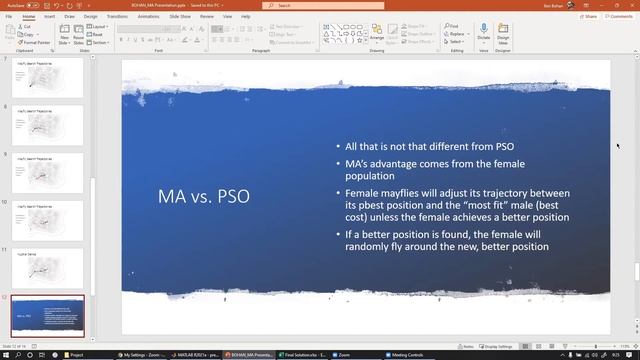Select the triangle shape in shapes gallery

pyautogui.click(x=326, y=34)
